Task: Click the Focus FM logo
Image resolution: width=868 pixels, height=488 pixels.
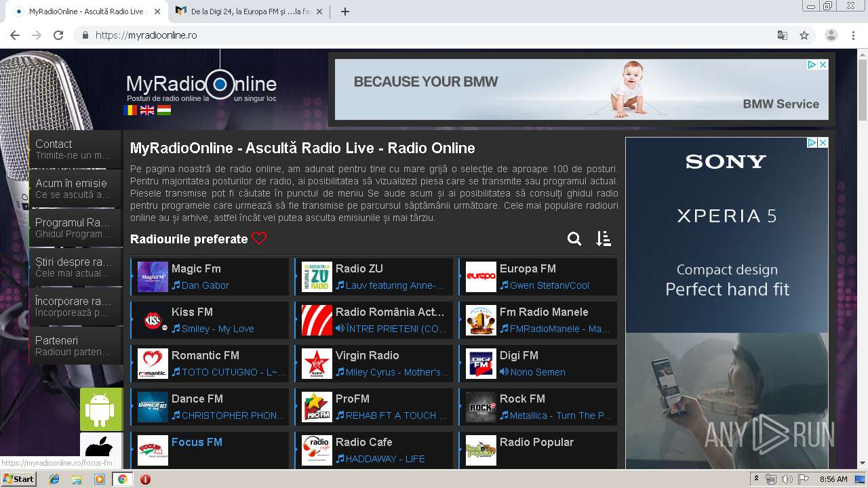Action: coord(153,451)
